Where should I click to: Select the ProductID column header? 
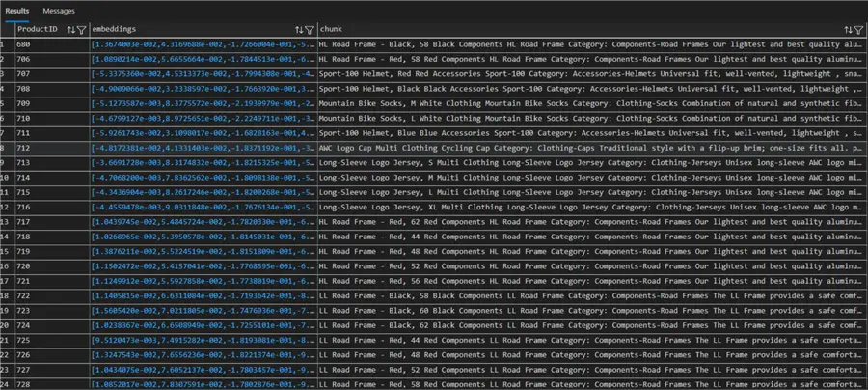coord(52,29)
